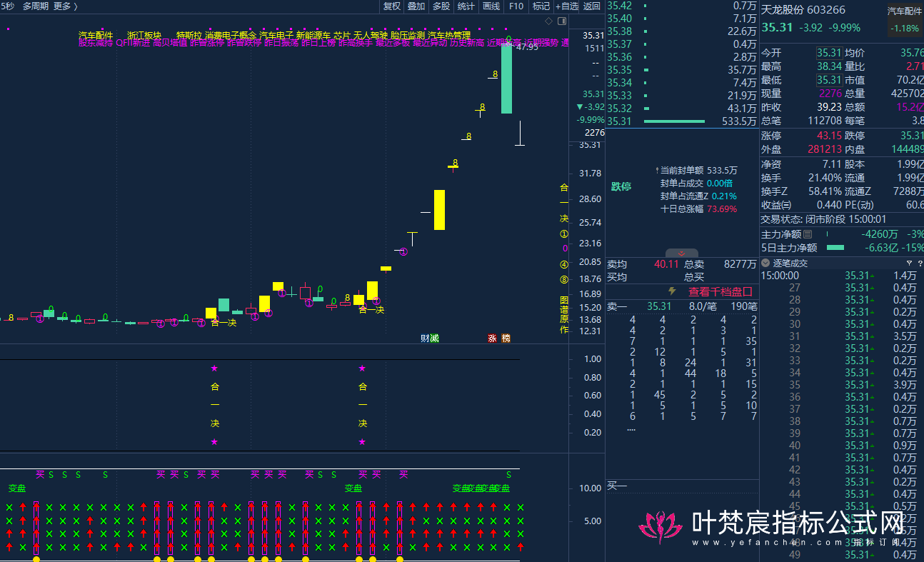Open the 逐笔成交 filter icon
Screen dimensions: 924x562
pyautogui.click(x=909, y=264)
